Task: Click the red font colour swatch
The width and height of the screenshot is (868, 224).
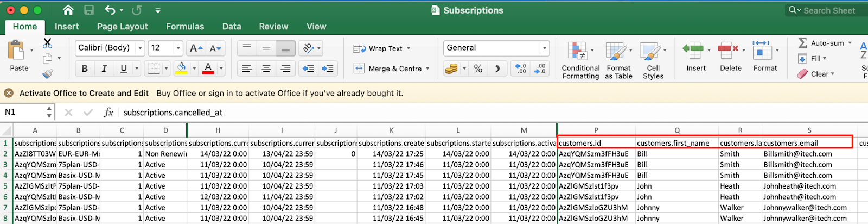Action: pyautogui.click(x=208, y=69)
